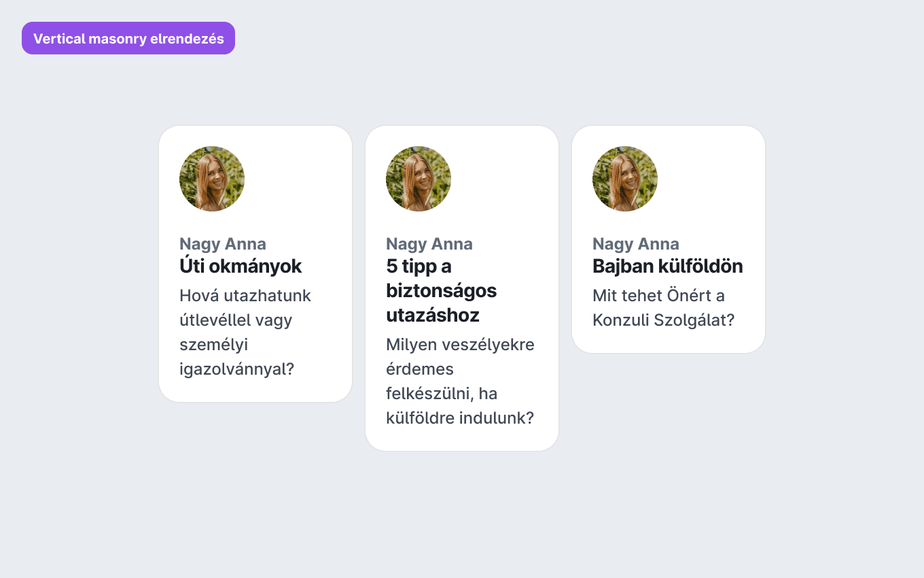
Task: Open avatar photo in Úti okmányok card
Action: coord(212,179)
